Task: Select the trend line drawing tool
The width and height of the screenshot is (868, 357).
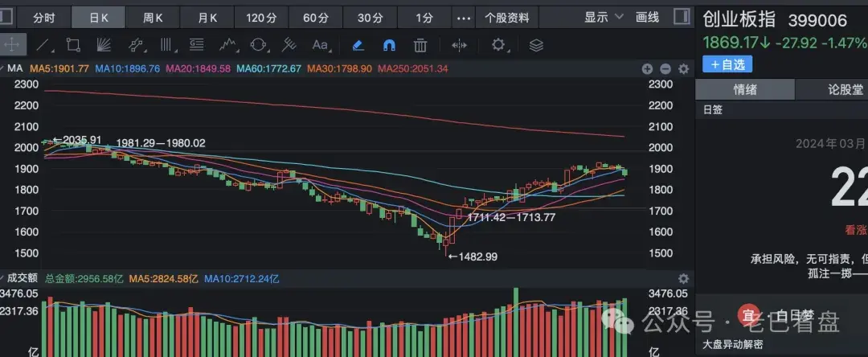Action: coord(43,45)
